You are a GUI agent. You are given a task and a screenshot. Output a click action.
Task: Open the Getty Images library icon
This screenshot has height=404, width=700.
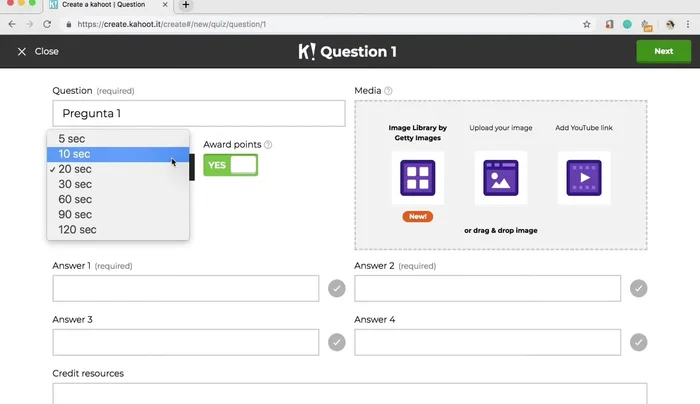(416, 178)
